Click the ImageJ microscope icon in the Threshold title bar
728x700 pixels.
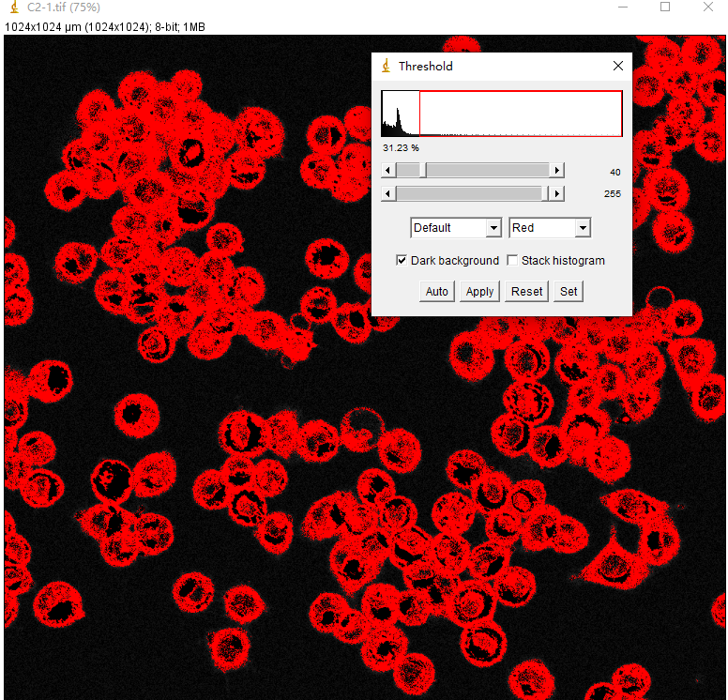click(386, 66)
